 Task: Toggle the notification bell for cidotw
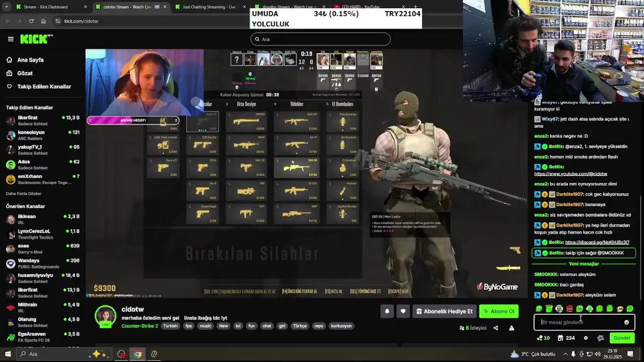tap(387, 311)
